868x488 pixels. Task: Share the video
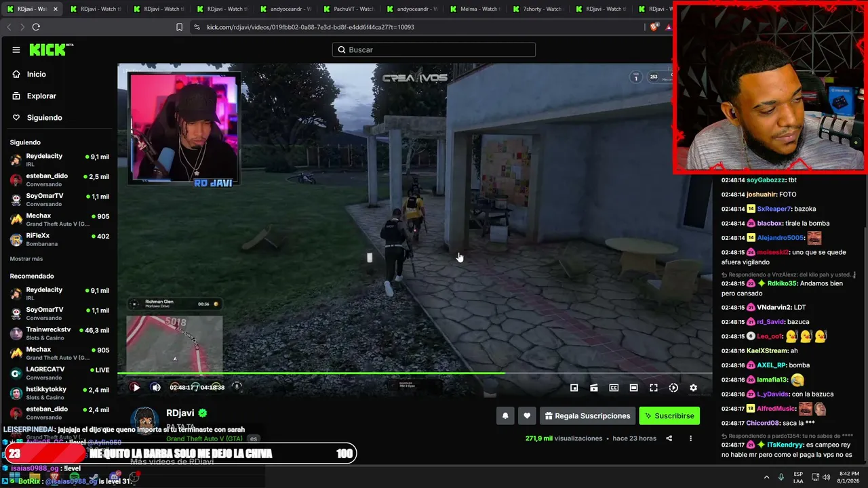(669, 439)
